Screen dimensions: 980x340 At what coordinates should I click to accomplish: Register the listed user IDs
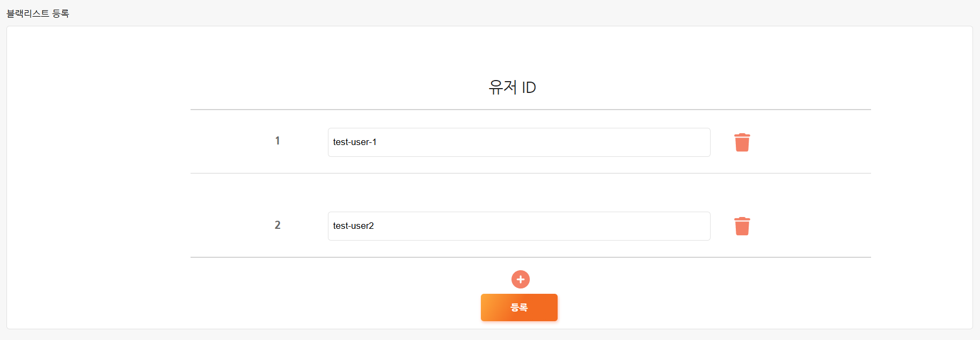click(x=518, y=307)
